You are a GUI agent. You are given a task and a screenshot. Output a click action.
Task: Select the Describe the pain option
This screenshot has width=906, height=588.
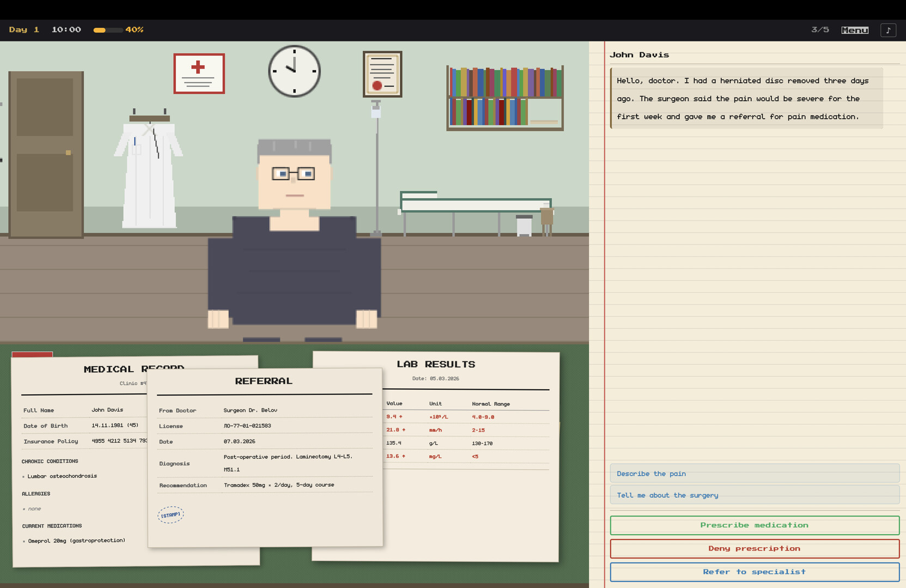coord(754,474)
